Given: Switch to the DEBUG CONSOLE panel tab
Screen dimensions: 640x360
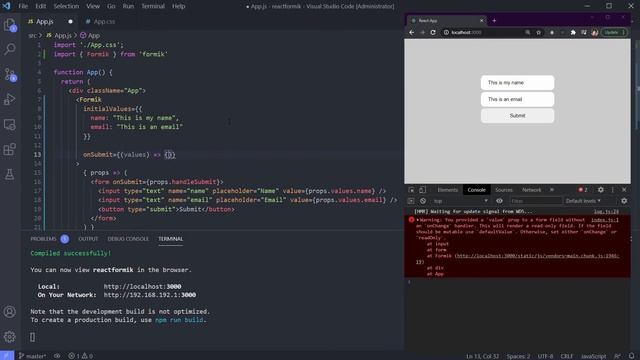Looking at the screenshot, I should (x=128, y=239).
